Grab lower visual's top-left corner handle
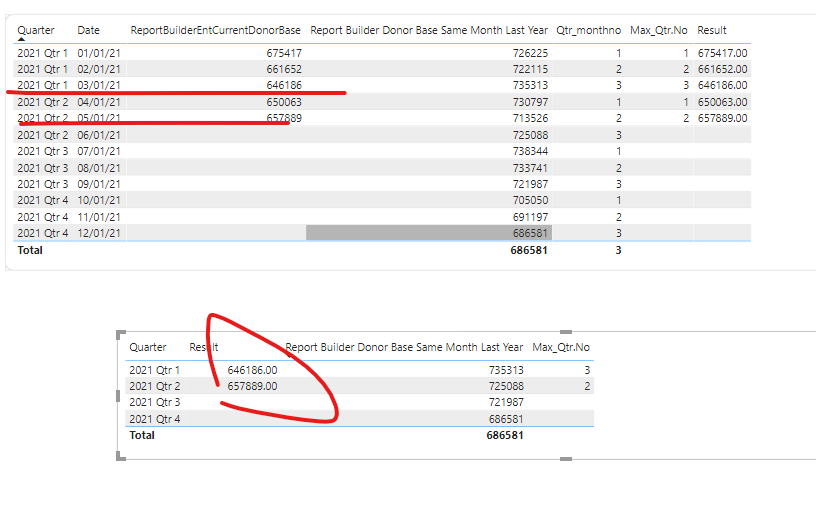The width and height of the screenshot is (816, 507). click(x=120, y=334)
